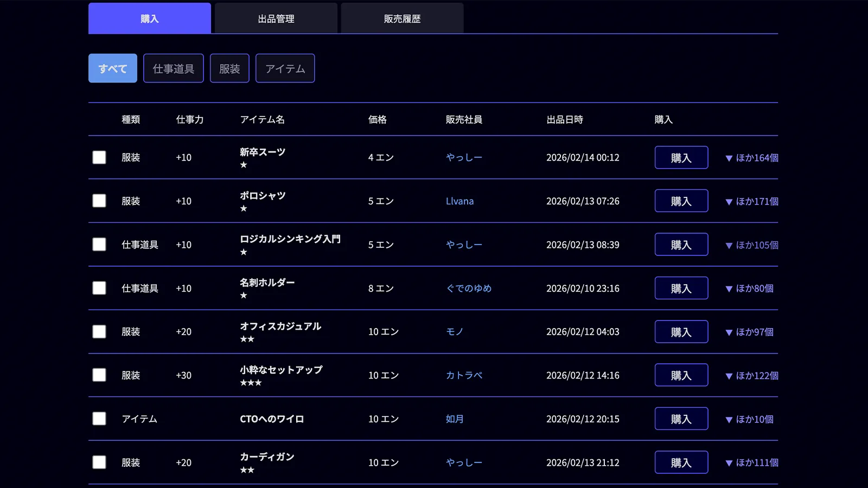Image resolution: width=868 pixels, height=488 pixels.
Task: Filter listings by 服装
Action: (229, 68)
